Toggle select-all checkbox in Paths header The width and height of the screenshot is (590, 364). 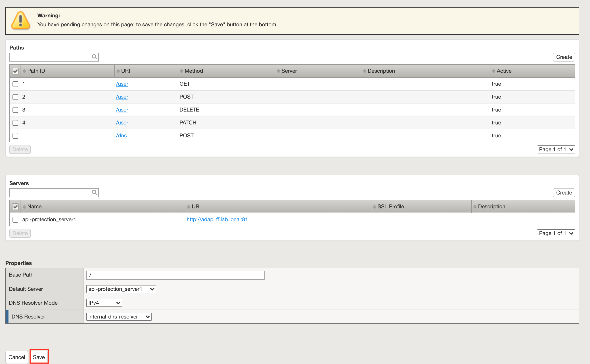(x=15, y=71)
